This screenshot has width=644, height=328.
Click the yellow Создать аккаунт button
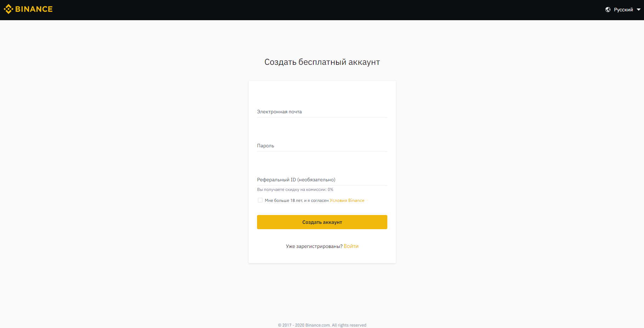[x=322, y=222]
